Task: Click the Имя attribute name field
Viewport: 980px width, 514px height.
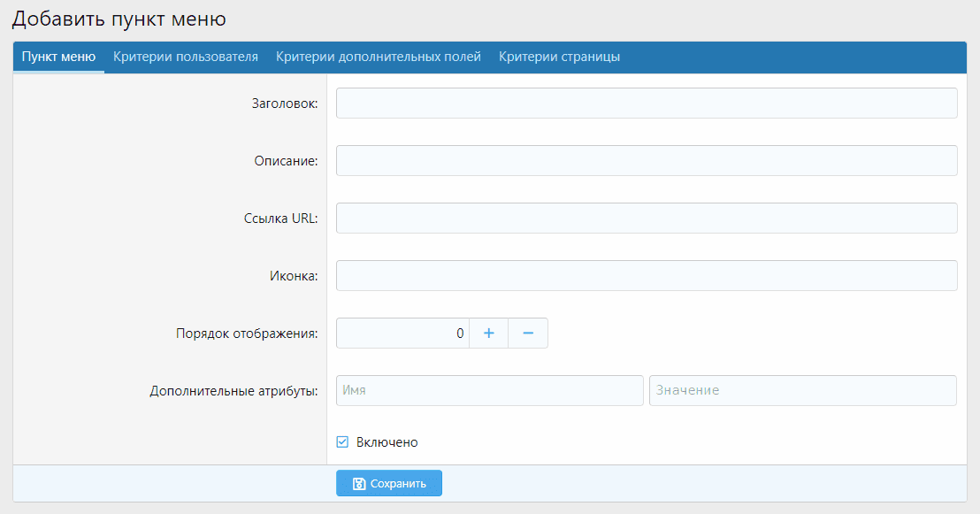Action: tap(489, 390)
